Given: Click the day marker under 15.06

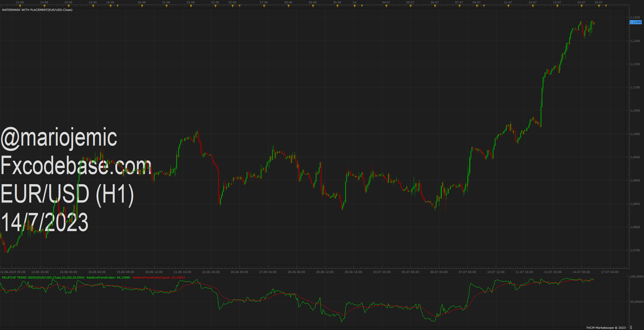Looking at the screenshot, I should click(69, 6).
